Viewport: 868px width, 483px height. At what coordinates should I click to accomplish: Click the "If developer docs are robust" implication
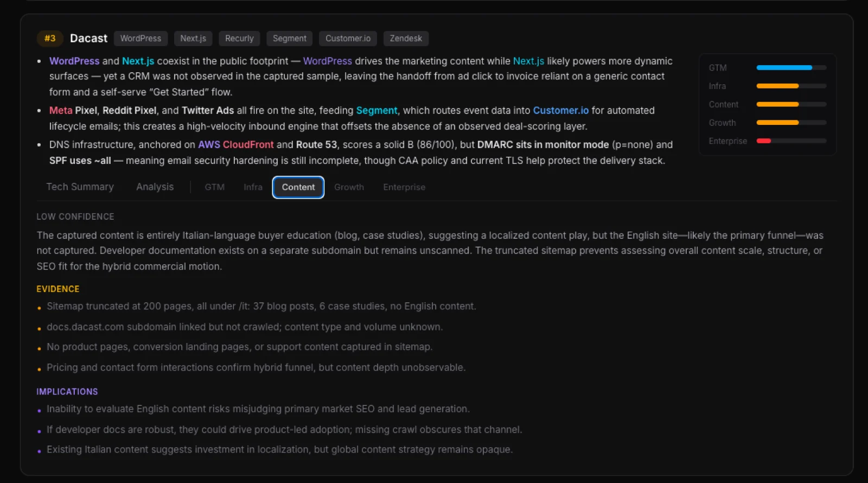pyautogui.click(x=284, y=429)
